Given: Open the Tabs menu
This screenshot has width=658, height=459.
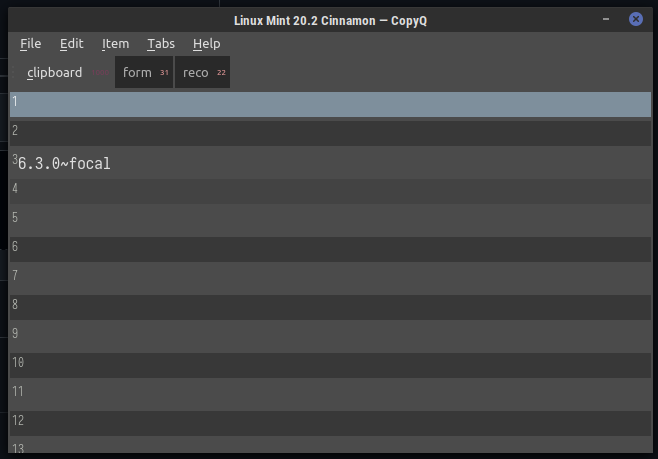Looking at the screenshot, I should click(x=161, y=44).
